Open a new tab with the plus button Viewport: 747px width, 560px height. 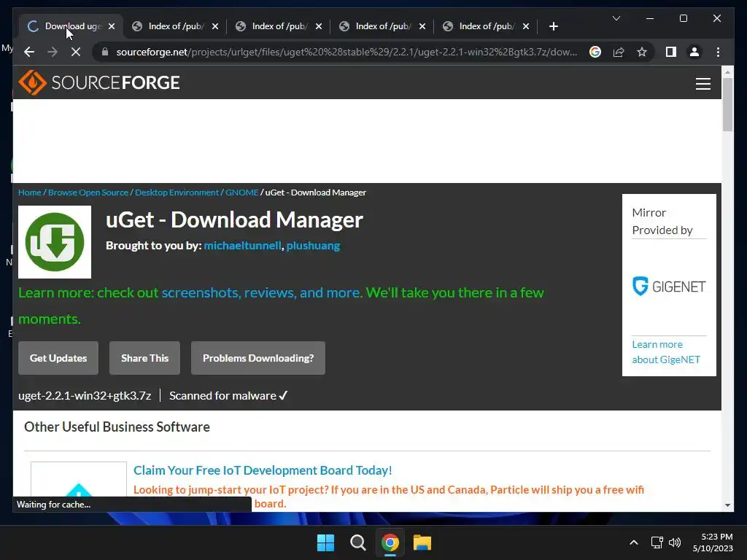pyautogui.click(x=553, y=26)
